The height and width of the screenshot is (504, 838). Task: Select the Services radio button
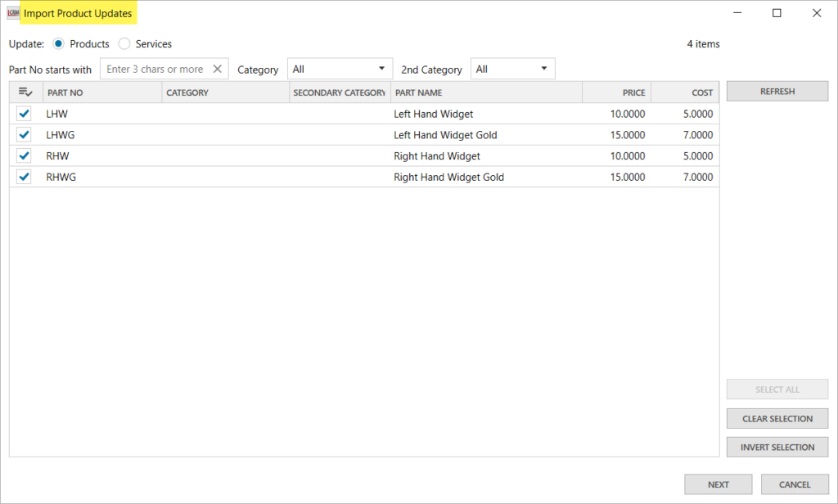point(124,44)
